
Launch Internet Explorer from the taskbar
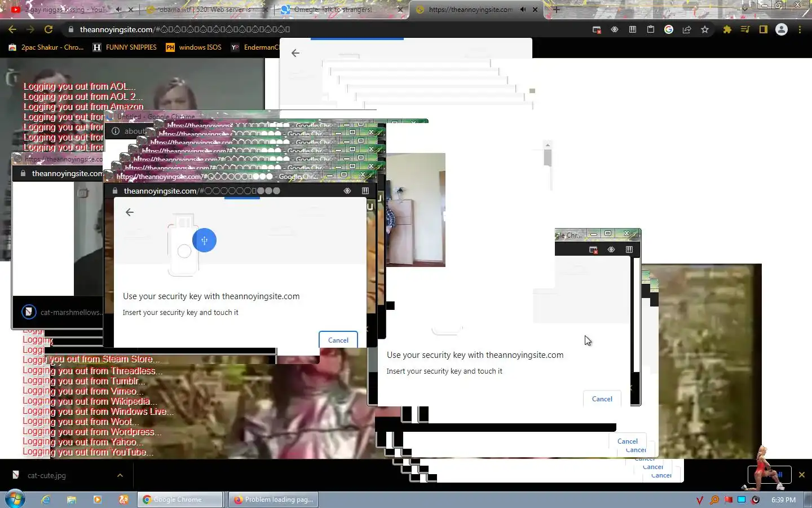46,500
